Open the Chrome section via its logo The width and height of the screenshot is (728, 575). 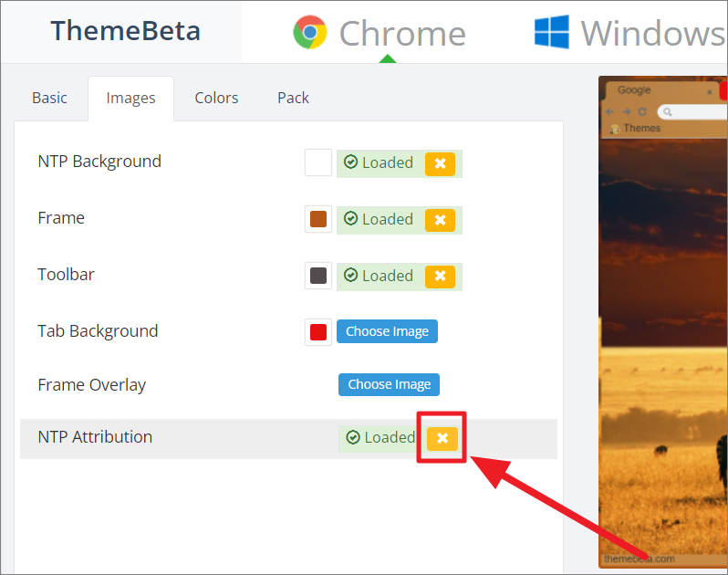click(x=310, y=33)
